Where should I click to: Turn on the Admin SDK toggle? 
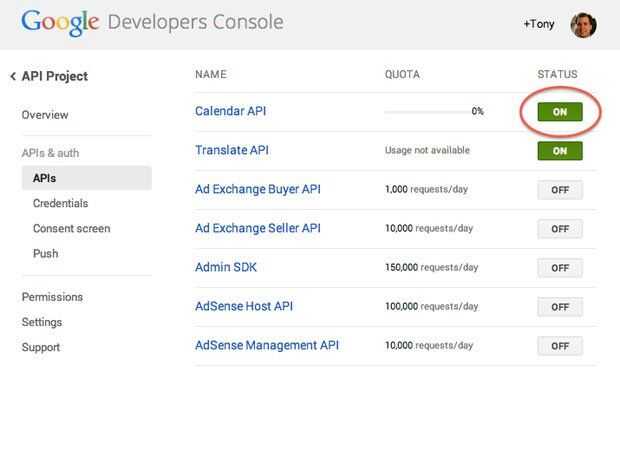click(560, 268)
